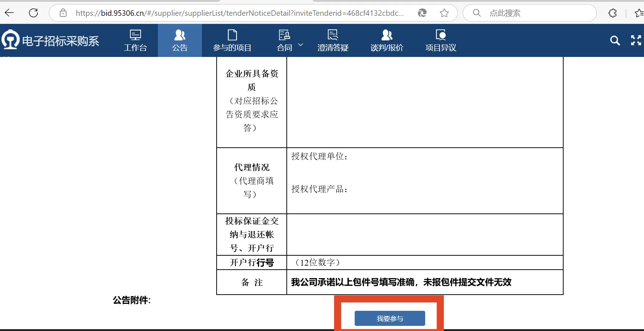Open the 工作台 workspace icon
644x331 pixels.
[135, 40]
